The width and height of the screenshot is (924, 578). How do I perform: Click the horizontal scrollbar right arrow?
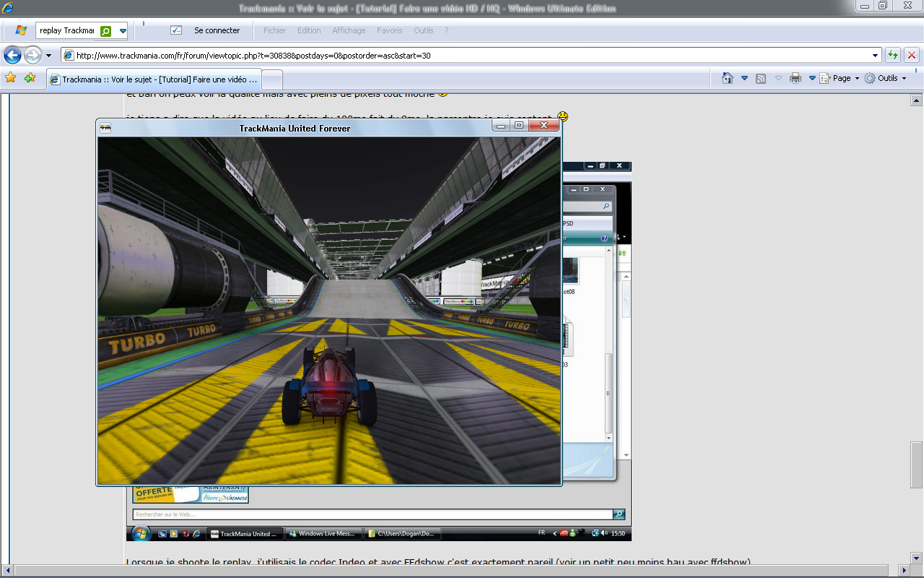coord(905,571)
